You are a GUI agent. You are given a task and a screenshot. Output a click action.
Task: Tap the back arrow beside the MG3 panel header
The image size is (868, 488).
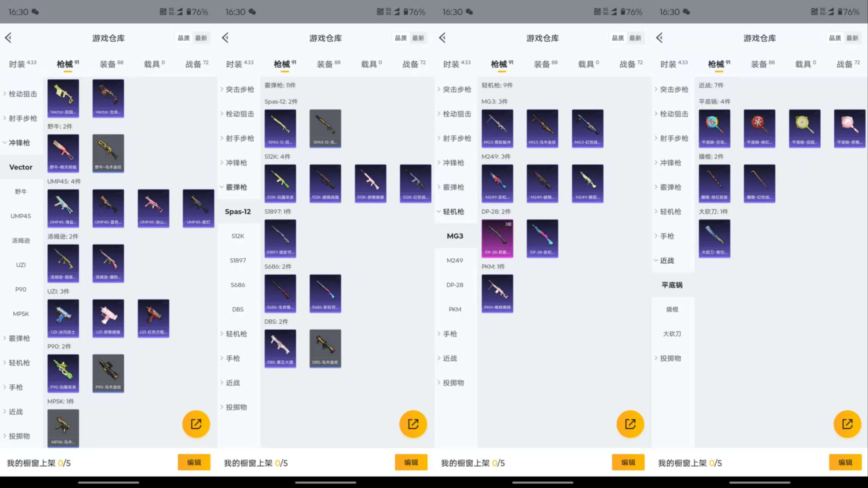442,38
